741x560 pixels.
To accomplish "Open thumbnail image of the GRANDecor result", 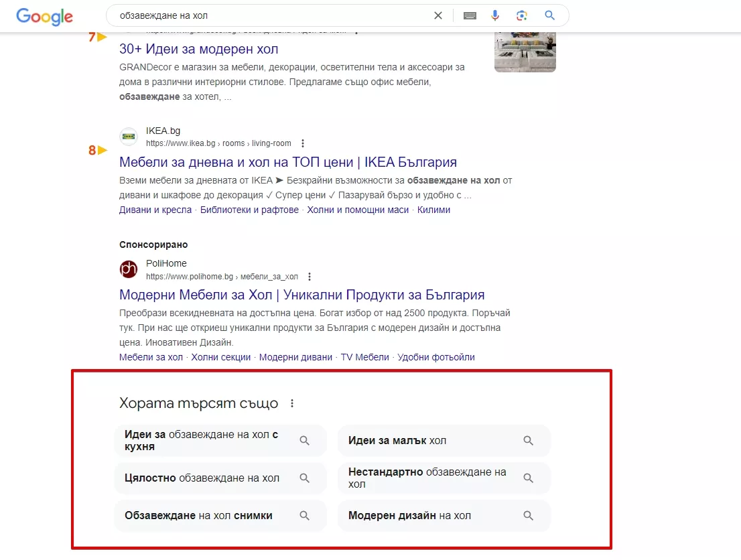I will click(x=525, y=52).
